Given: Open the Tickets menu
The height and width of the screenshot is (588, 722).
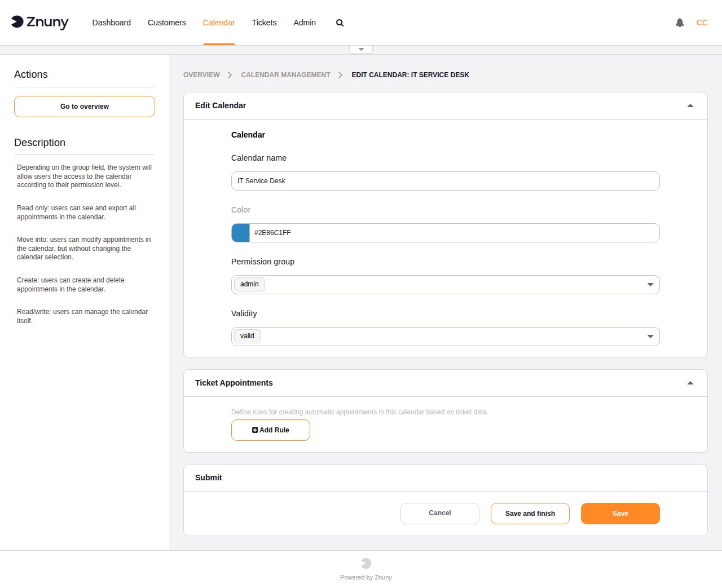Looking at the screenshot, I should point(264,23).
